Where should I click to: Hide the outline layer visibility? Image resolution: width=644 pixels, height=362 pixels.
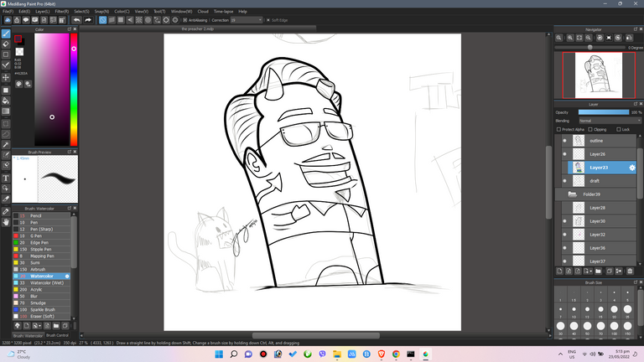tap(564, 141)
